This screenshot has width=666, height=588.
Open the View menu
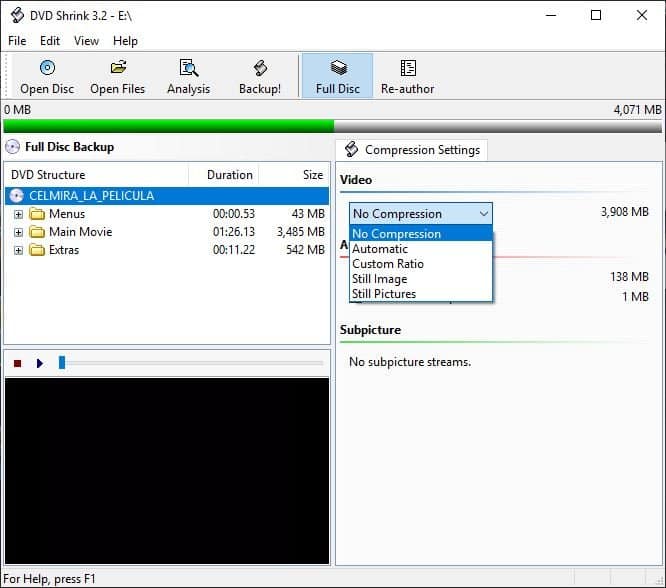[x=87, y=41]
